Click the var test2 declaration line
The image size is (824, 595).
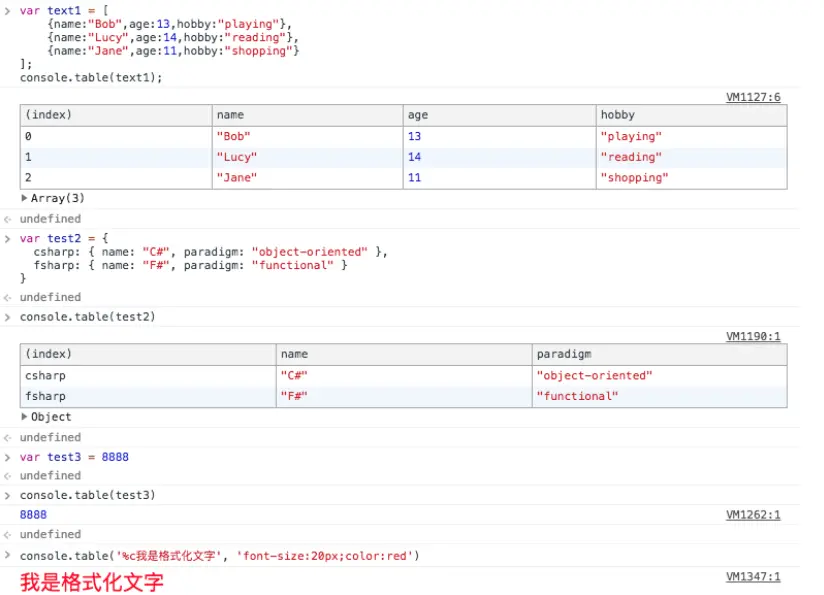tap(64, 239)
